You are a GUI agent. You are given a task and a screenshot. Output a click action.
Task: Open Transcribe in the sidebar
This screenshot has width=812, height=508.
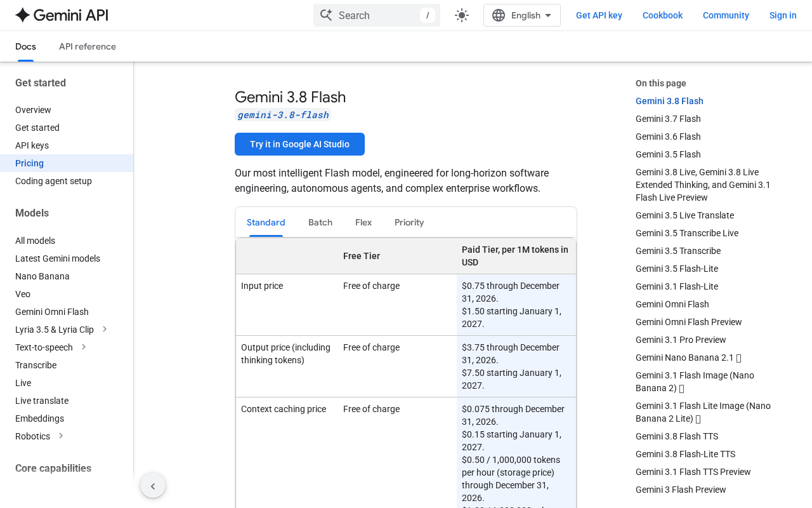(x=36, y=365)
